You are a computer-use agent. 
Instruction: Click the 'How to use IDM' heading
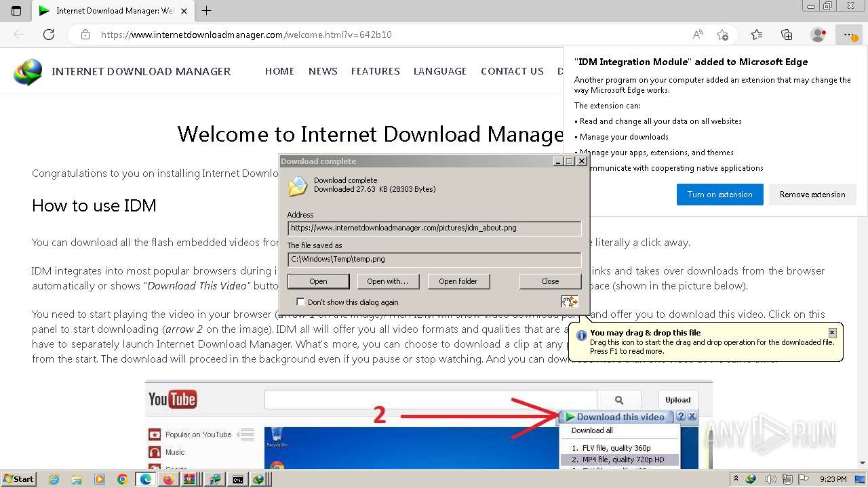94,206
